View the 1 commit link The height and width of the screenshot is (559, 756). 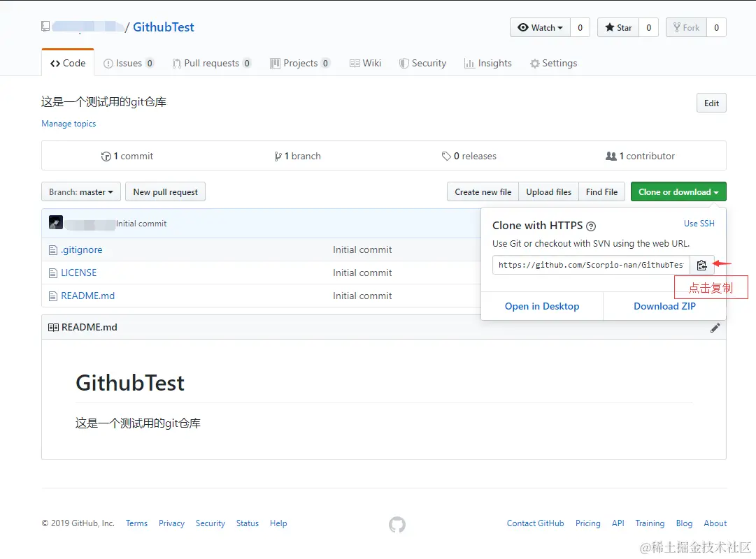tap(127, 156)
